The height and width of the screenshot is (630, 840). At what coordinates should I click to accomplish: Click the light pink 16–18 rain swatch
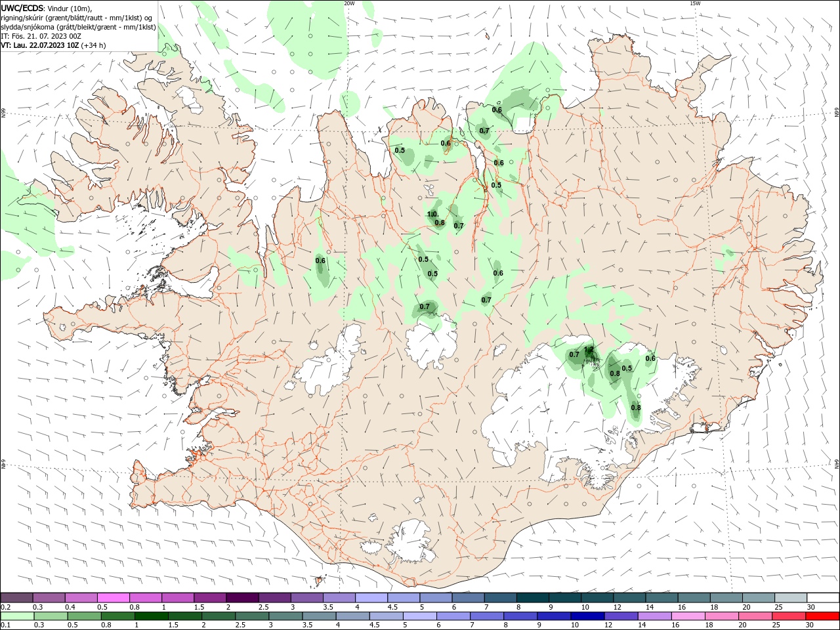[688, 616]
